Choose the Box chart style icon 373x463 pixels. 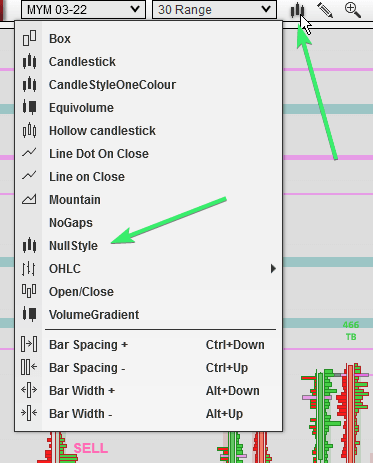29,38
